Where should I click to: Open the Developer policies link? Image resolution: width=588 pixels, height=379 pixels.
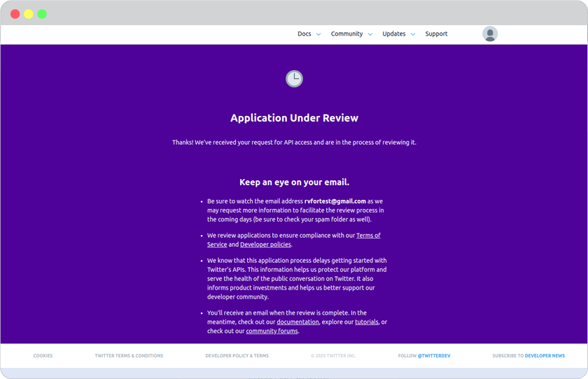265,244
